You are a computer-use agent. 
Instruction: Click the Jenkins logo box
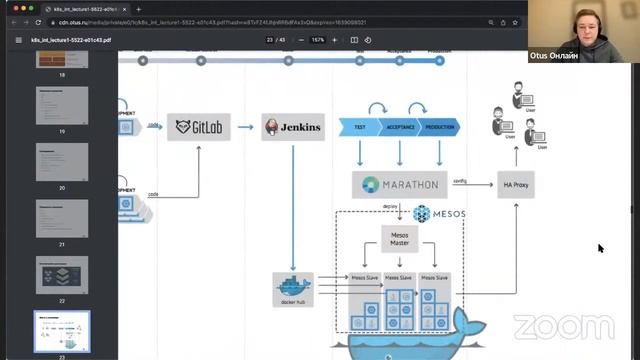pyautogui.click(x=293, y=127)
